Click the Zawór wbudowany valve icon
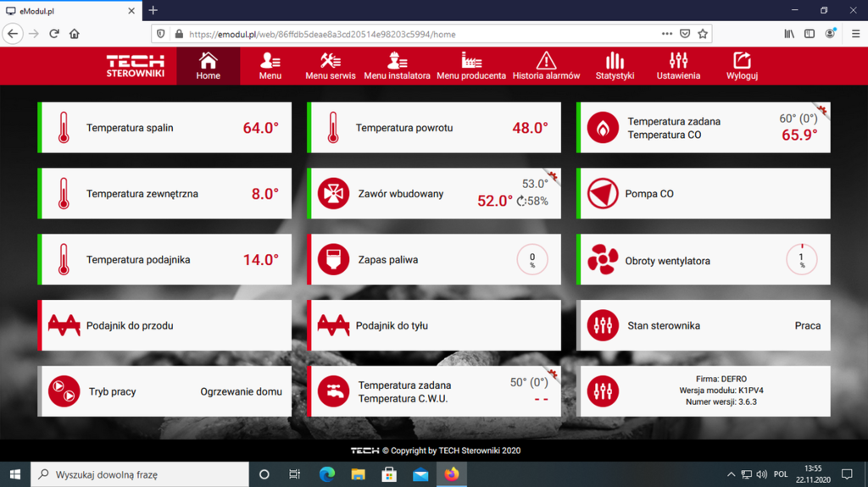 (x=333, y=194)
